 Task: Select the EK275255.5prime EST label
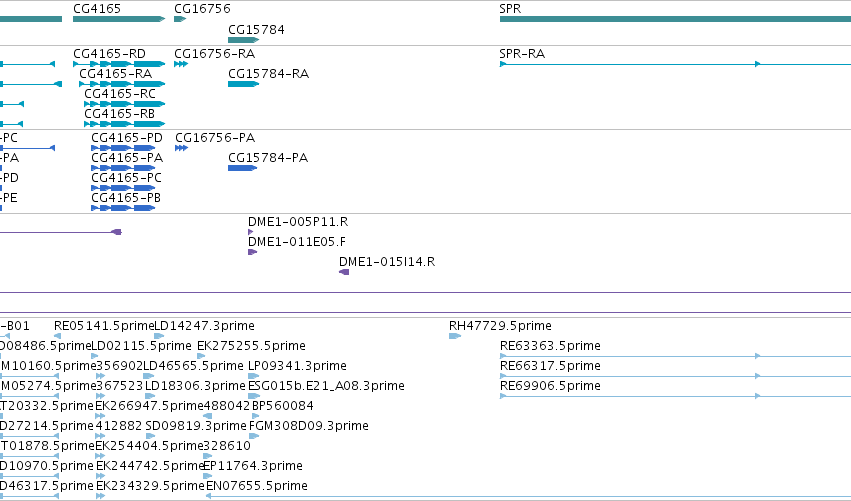click(x=251, y=346)
